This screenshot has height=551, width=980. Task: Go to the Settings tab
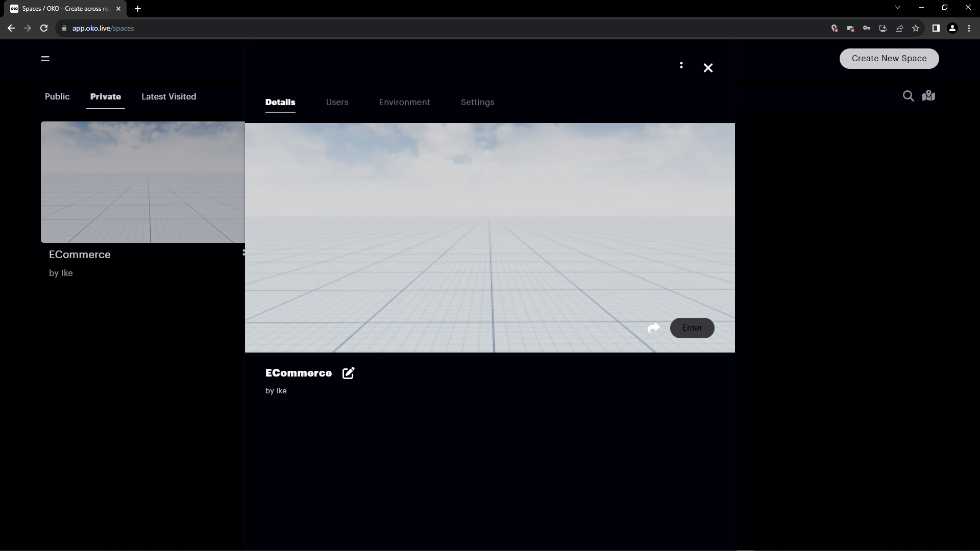477,102
